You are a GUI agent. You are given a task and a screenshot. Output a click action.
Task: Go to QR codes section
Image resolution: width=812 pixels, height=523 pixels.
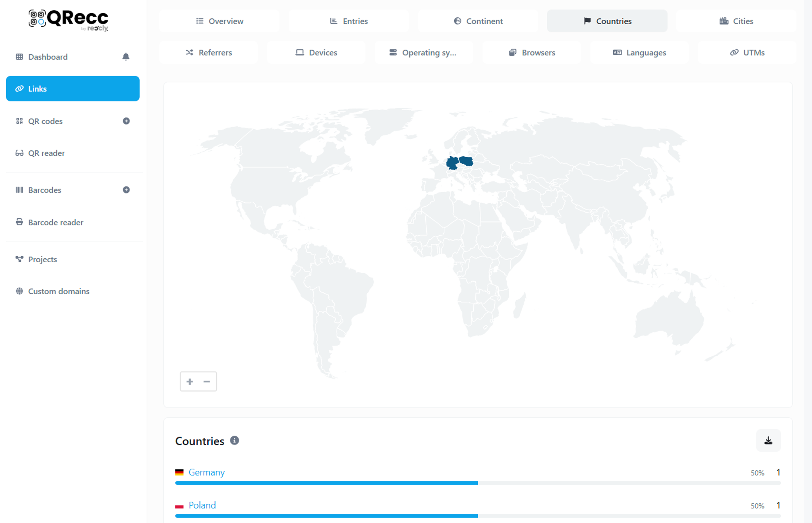click(x=45, y=121)
